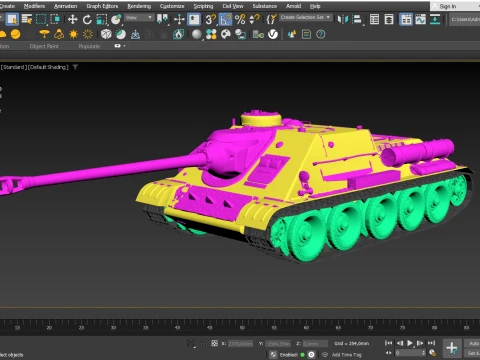Viewport: 480px width, 360px height.
Task: Open the Layer Explorer icon
Action: pos(389,19)
